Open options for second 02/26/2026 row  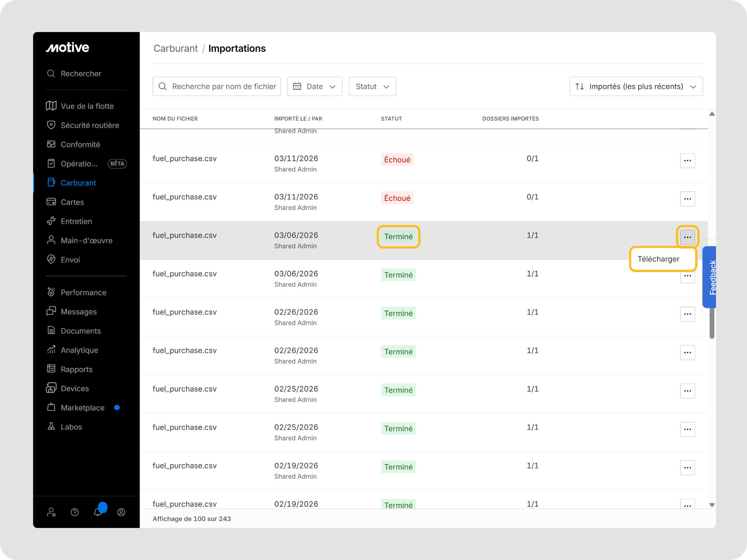pyautogui.click(x=688, y=352)
